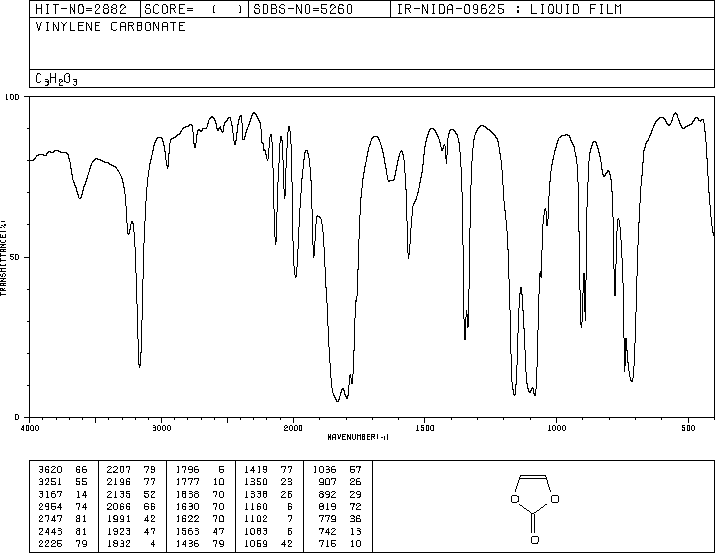This screenshot has height=553, width=715.
Task: Click peak table entry 3620
Action: pos(50,469)
